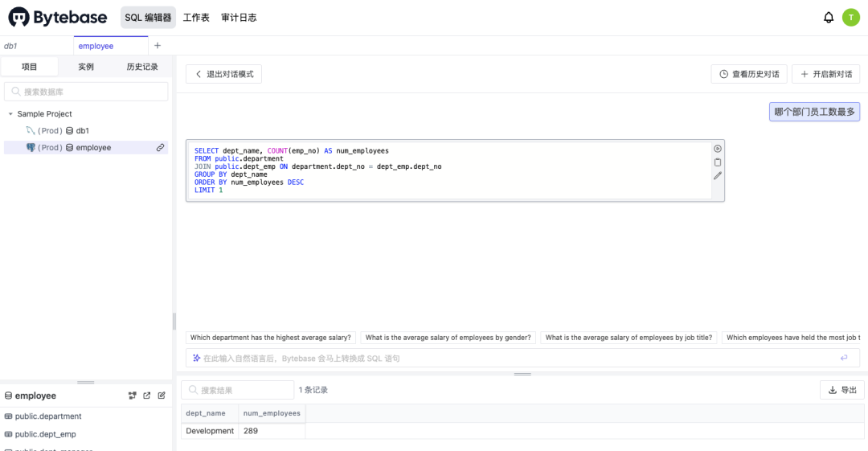Click the dept_name column header
This screenshot has width=868, height=451.
coord(210,413)
